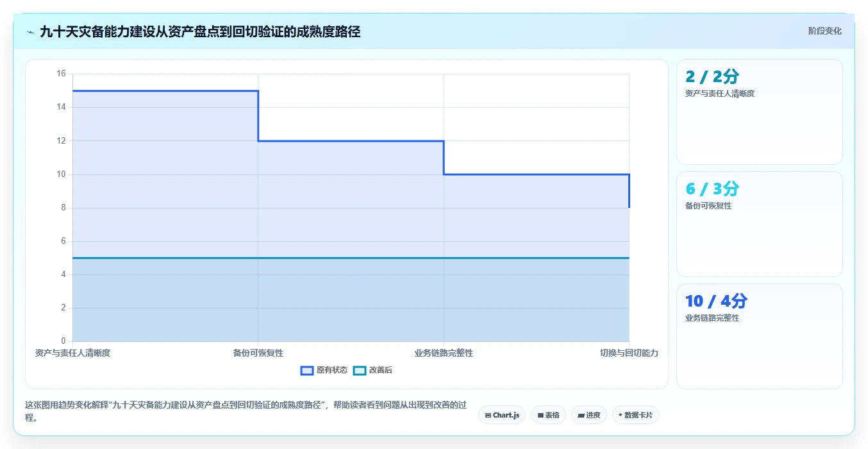Click the sparkle icon in 数据卡片 chip
The height and width of the screenshot is (449, 868).
coord(620,415)
